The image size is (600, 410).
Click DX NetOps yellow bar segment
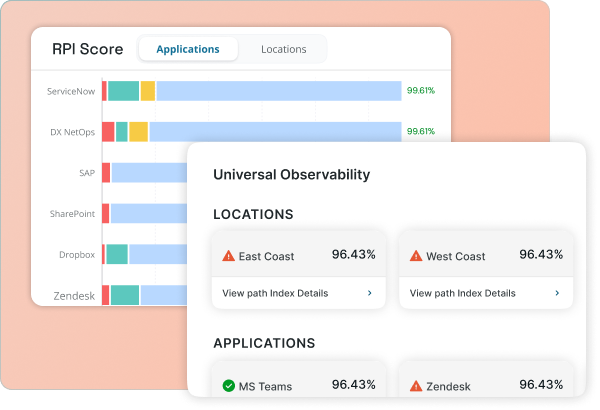click(x=139, y=132)
